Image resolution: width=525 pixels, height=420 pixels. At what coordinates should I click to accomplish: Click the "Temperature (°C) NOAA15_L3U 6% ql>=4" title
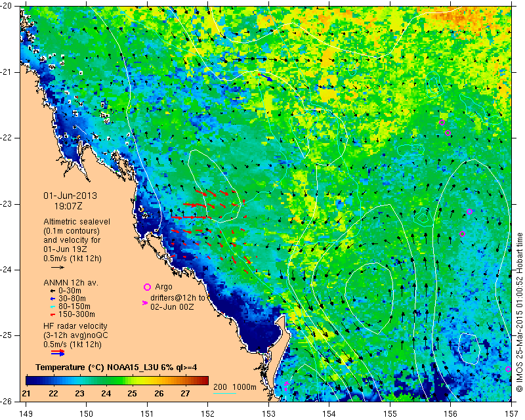(116, 367)
